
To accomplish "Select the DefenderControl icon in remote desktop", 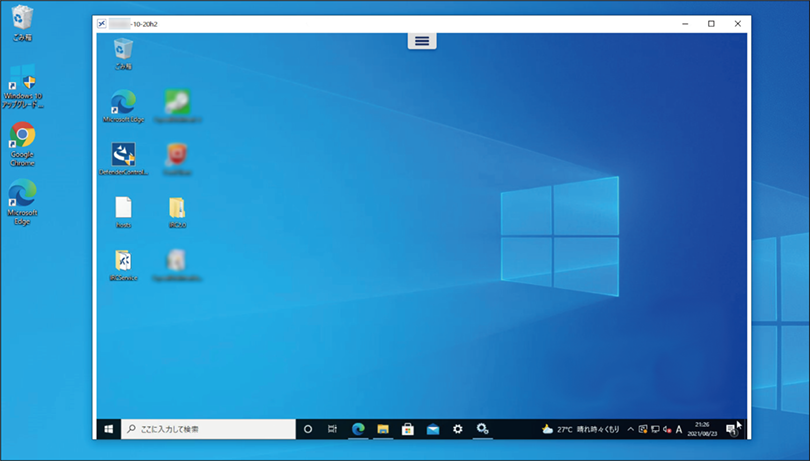I will coord(123,159).
